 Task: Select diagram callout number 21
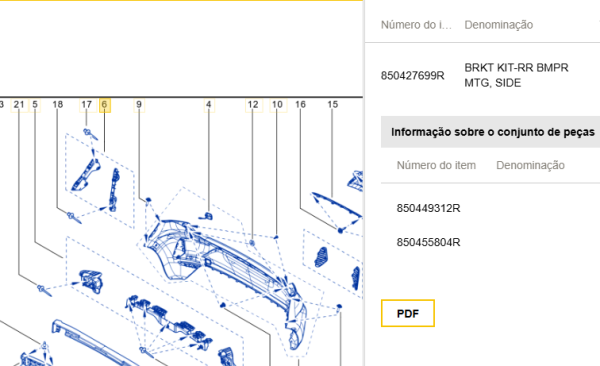click(19, 105)
